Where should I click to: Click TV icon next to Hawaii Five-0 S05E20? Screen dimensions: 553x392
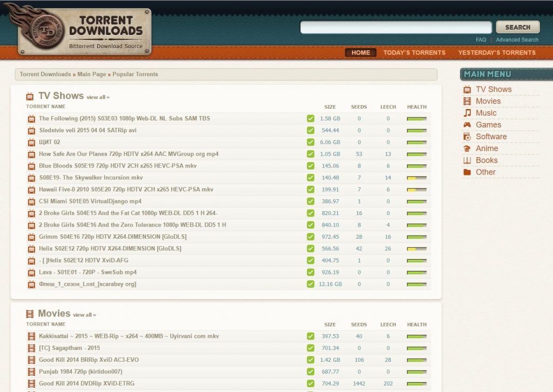click(31, 190)
